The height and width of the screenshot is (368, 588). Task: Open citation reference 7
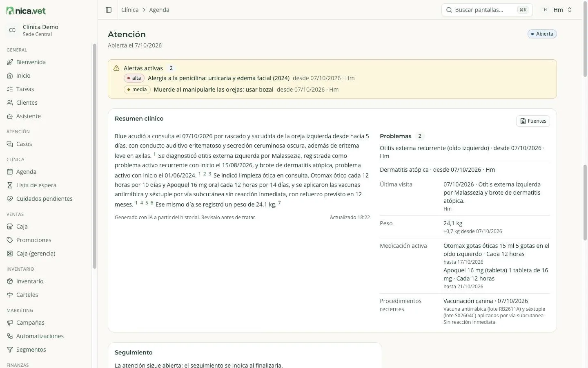pos(279,203)
